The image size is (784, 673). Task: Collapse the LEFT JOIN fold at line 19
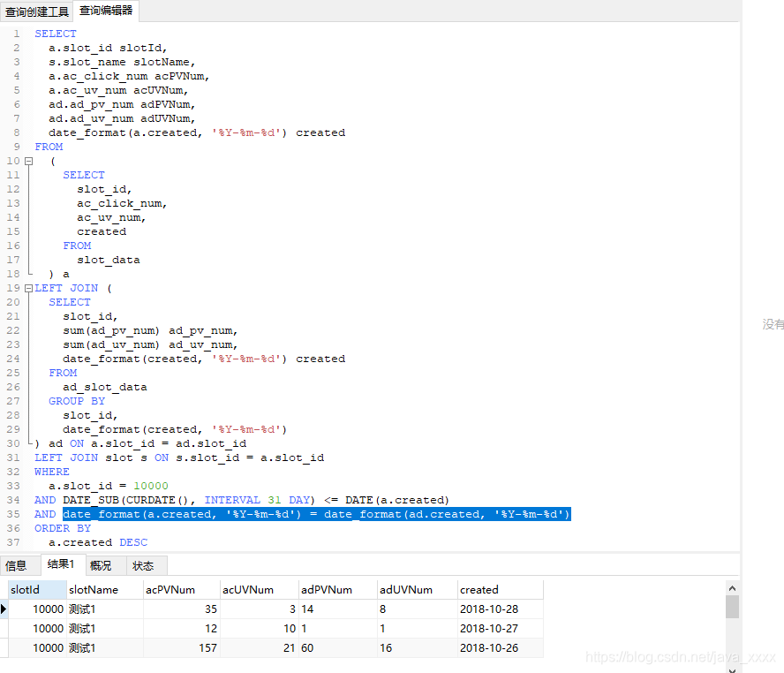[x=29, y=289]
